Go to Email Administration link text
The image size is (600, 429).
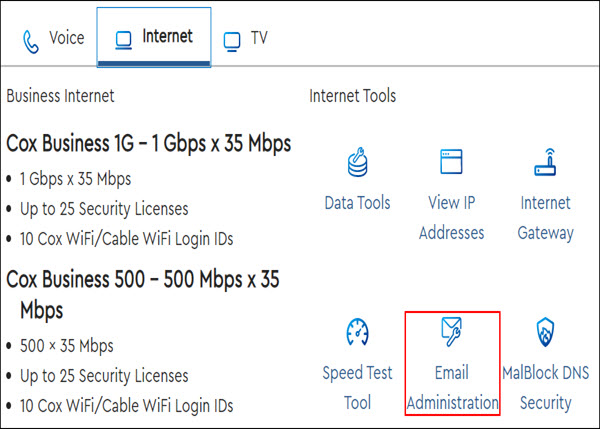452,387
